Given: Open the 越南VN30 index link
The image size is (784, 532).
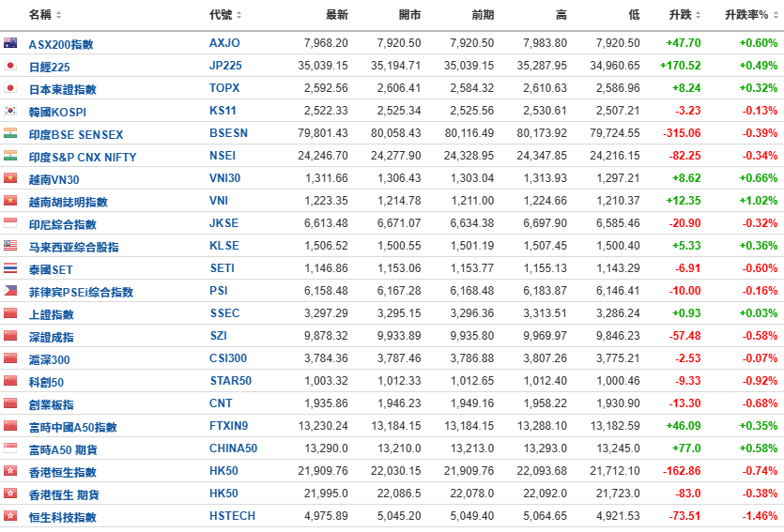Looking at the screenshot, I should pyautogui.click(x=54, y=179).
